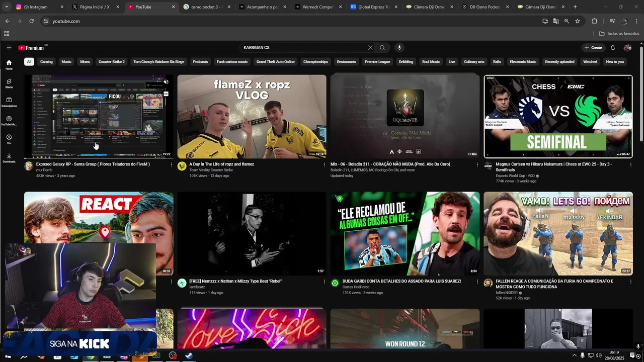Open the YouTube hamburger guide menu
This screenshot has width=644, height=362.
9,48
